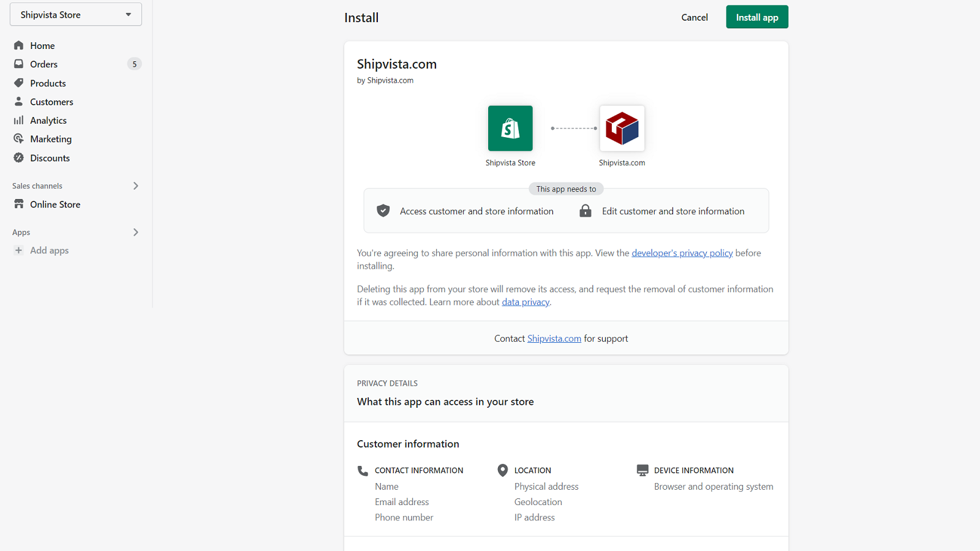Image resolution: width=980 pixels, height=551 pixels.
Task: Click the Orders count badge showing 5
Action: point(135,64)
